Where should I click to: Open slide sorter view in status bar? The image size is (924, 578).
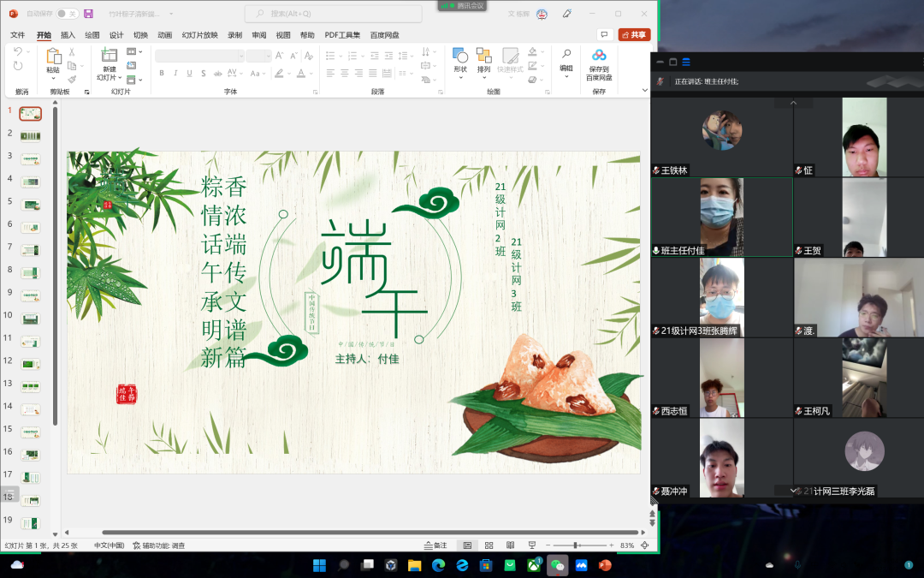[489, 545]
